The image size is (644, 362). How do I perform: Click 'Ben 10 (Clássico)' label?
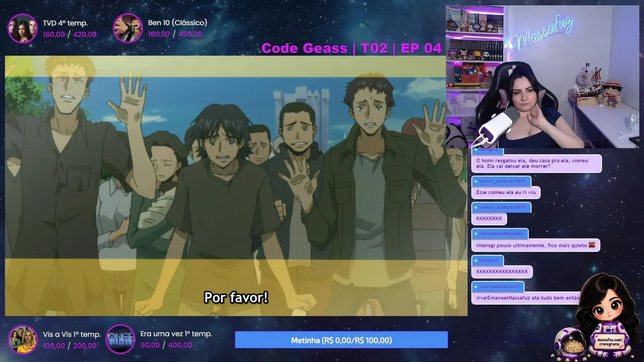(178, 23)
